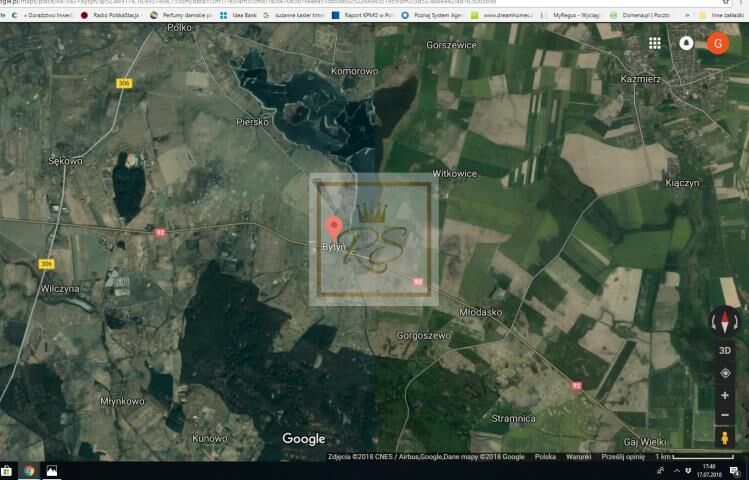Open the taskbar clock showing 17:40
The image size is (749, 480).
click(x=709, y=471)
